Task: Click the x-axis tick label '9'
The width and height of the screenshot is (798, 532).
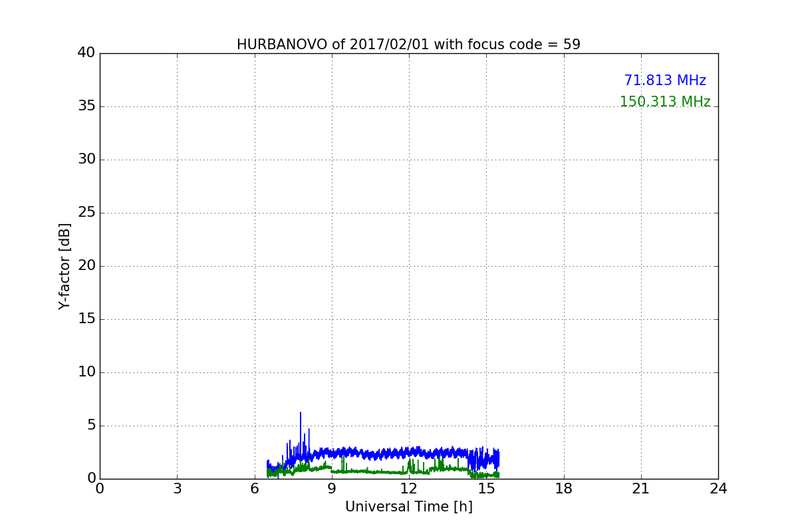Action: pos(332,489)
